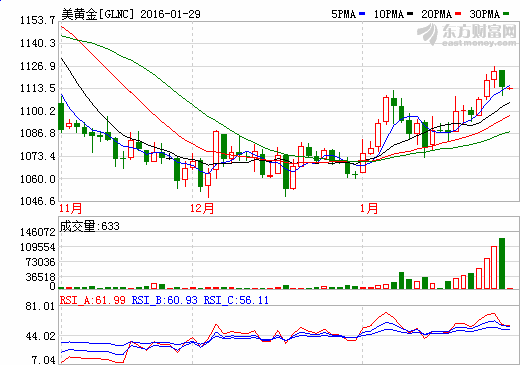Image resolution: width=520 pixels, height=365 pixels.
Task: Click the black 10PMA legend color marker
Action: pos(410,14)
